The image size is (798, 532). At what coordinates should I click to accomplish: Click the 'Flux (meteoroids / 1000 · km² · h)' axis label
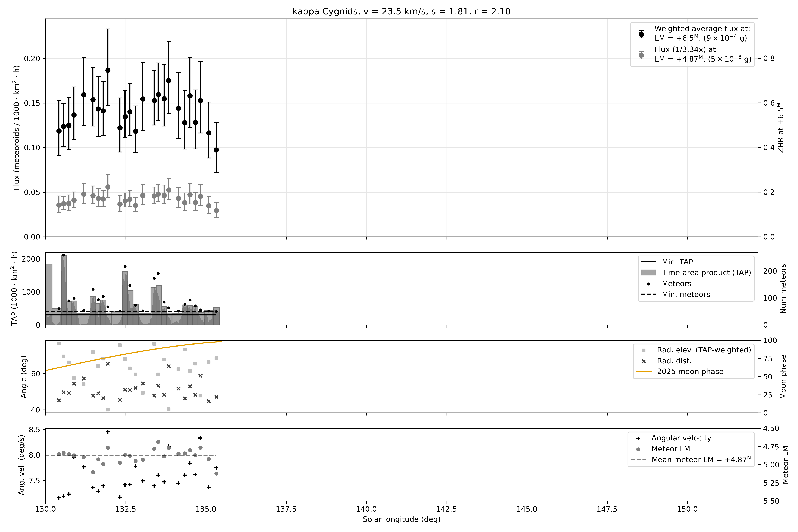[x=16, y=128]
